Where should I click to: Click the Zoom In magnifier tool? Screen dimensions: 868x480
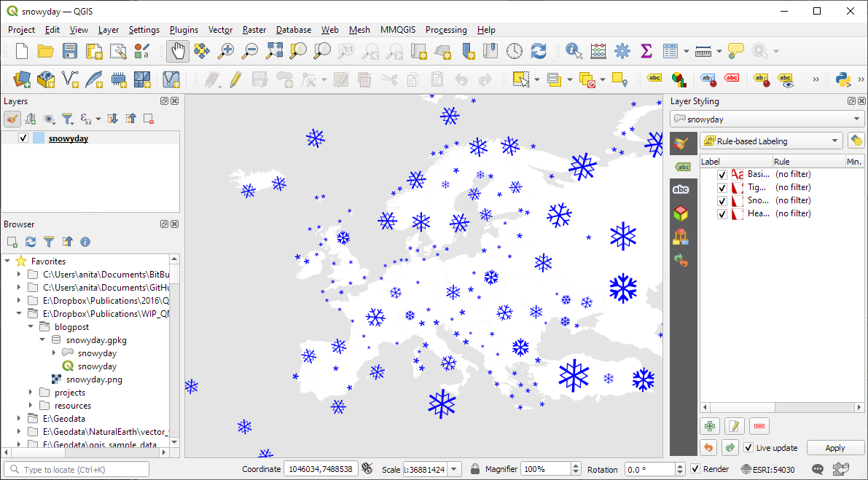[x=226, y=51]
